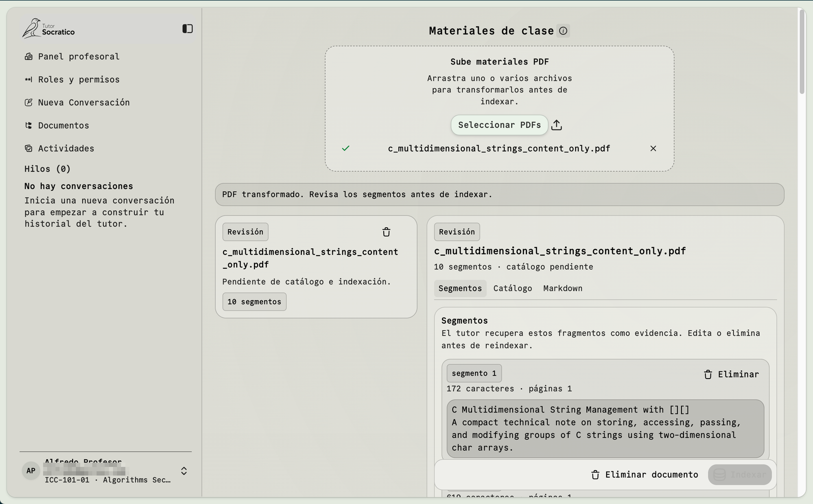Screen dimensions: 813x504
Task: Click Eliminar for segmento 1
Action: click(x=731, y=374)
